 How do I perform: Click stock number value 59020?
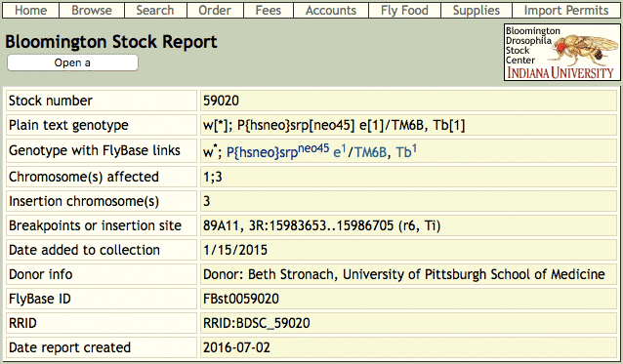tap(221, 101)
